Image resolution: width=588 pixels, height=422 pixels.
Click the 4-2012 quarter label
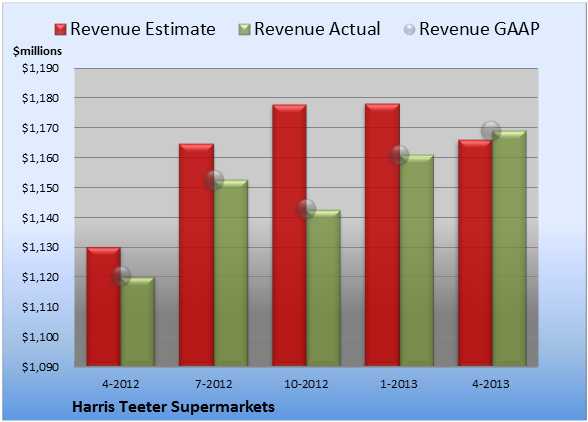pyautogui.click(x=120, y=384)
